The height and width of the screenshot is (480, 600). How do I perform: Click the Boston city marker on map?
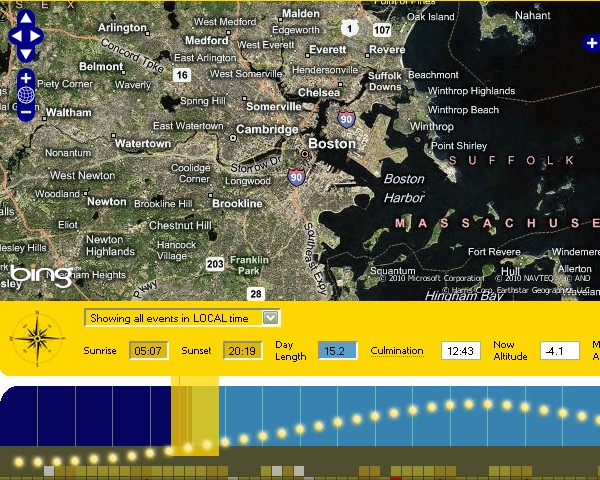point(306,154)
